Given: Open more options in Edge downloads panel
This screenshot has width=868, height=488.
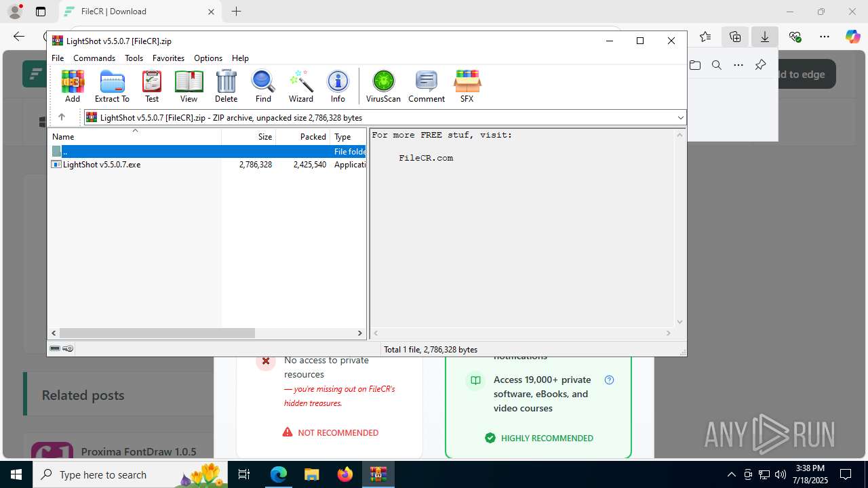Looking at the screenshot, I should pos(738,65).
